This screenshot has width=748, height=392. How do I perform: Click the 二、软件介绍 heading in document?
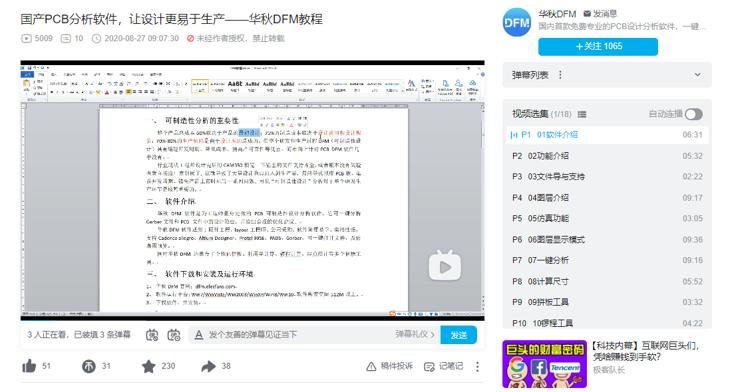click(171, 201)
